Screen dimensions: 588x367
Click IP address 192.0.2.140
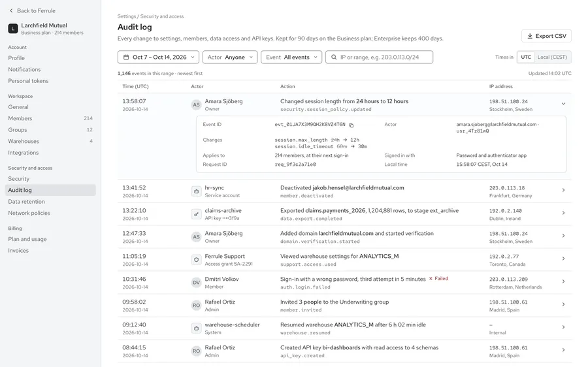505,211
